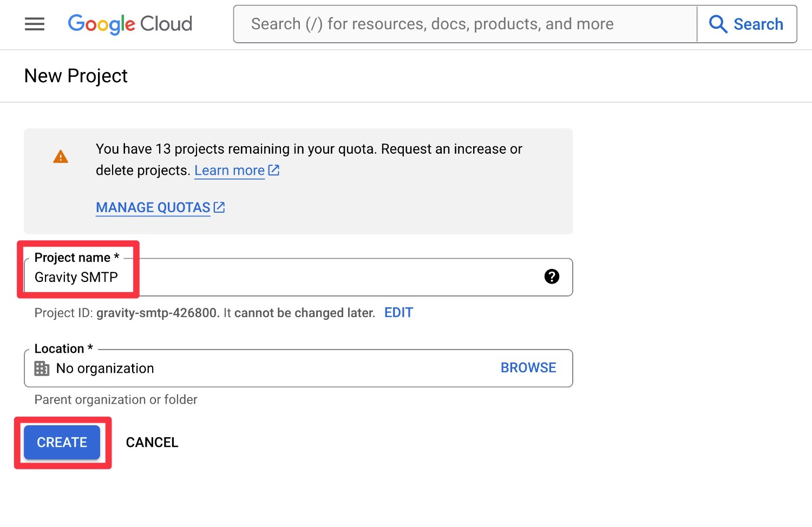812x527 pixels.
Task: Click the 13 projects remaining quota message
Action: click(x=309, y=160)
